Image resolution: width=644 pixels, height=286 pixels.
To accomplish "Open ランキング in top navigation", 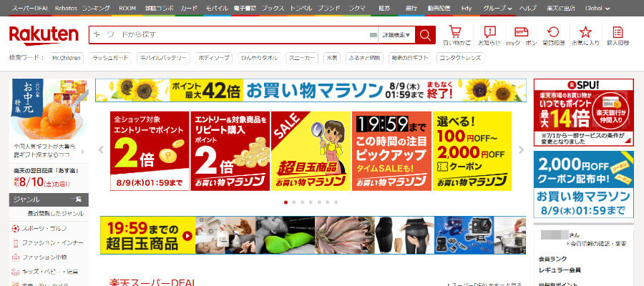I will pyautogui.click(x=96, y=8).
